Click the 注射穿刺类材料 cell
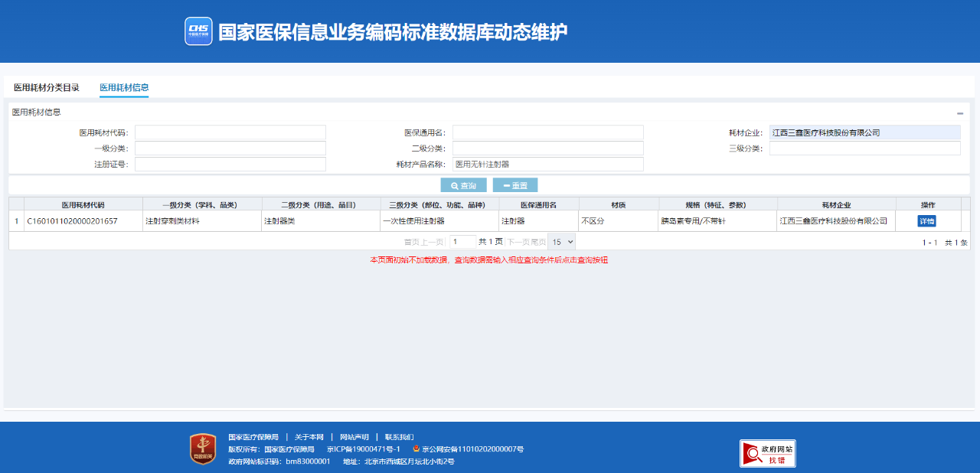Image resolution: width=980 pixels, height=473 pixels. coord(202,221)
